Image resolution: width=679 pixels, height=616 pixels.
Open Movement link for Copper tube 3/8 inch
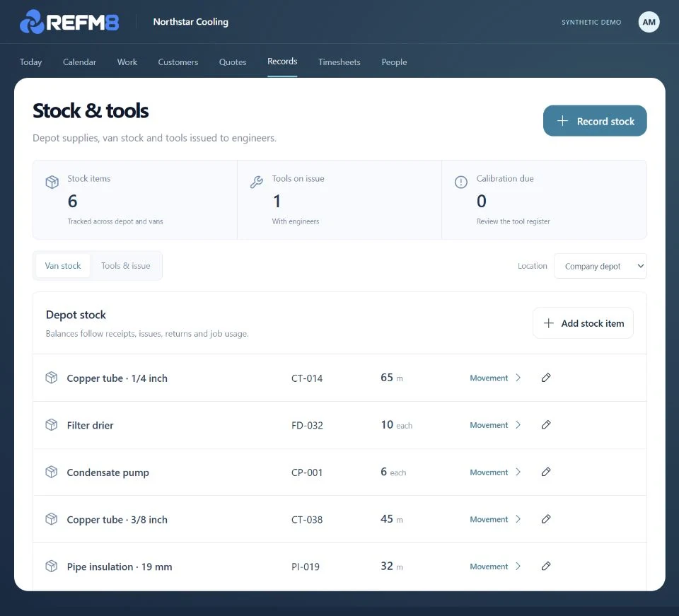pyautogui.click(x=489, y=519)
